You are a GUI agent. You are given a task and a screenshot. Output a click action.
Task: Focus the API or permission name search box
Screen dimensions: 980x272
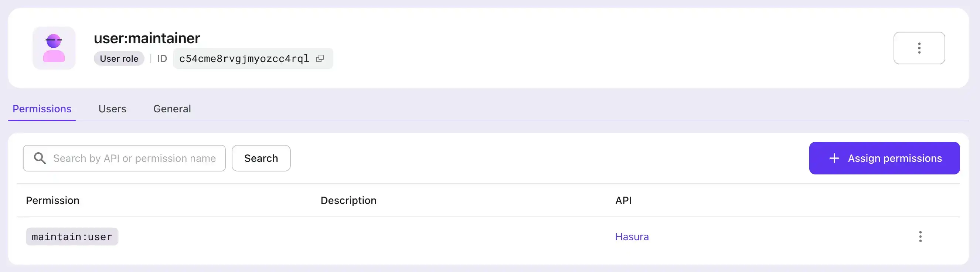click(134, 158)
